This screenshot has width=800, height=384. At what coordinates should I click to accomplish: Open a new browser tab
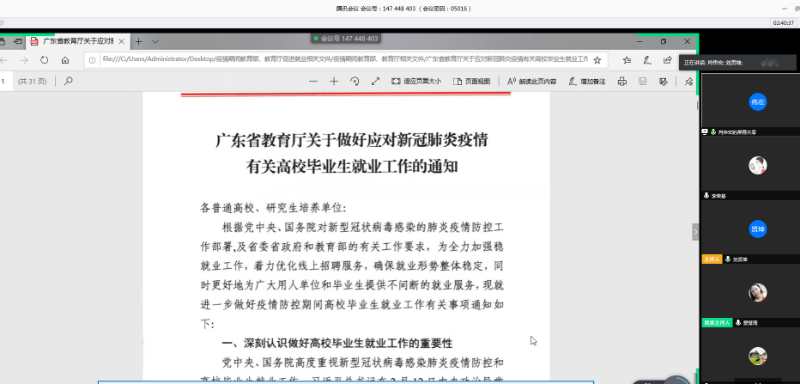[x=139, y=41]
